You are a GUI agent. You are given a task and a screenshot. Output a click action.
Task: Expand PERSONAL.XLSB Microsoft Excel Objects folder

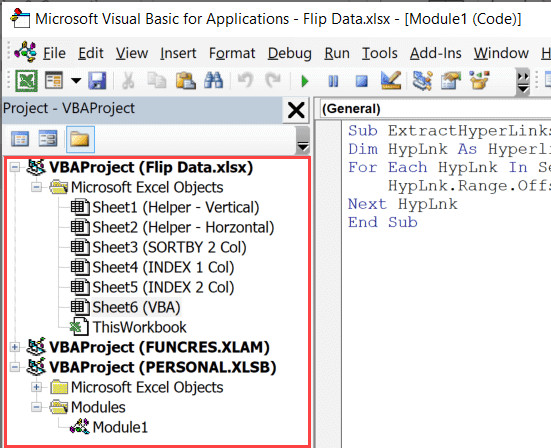pos(36,387)
